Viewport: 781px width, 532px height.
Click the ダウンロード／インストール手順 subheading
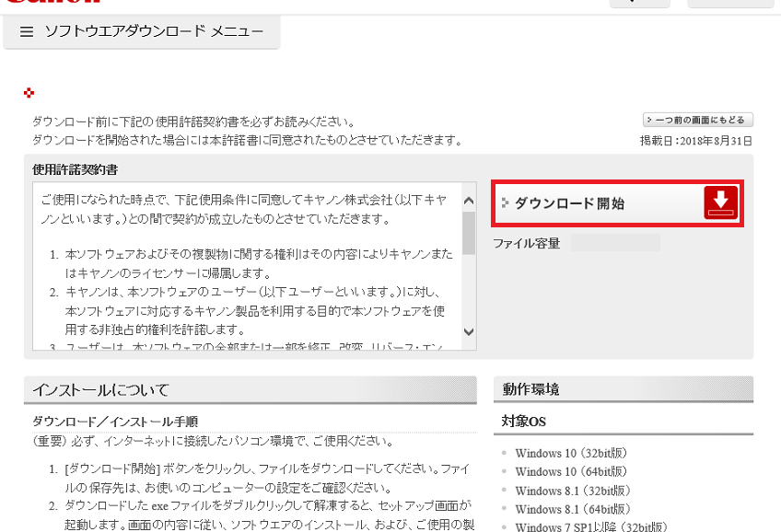[109, 421]
